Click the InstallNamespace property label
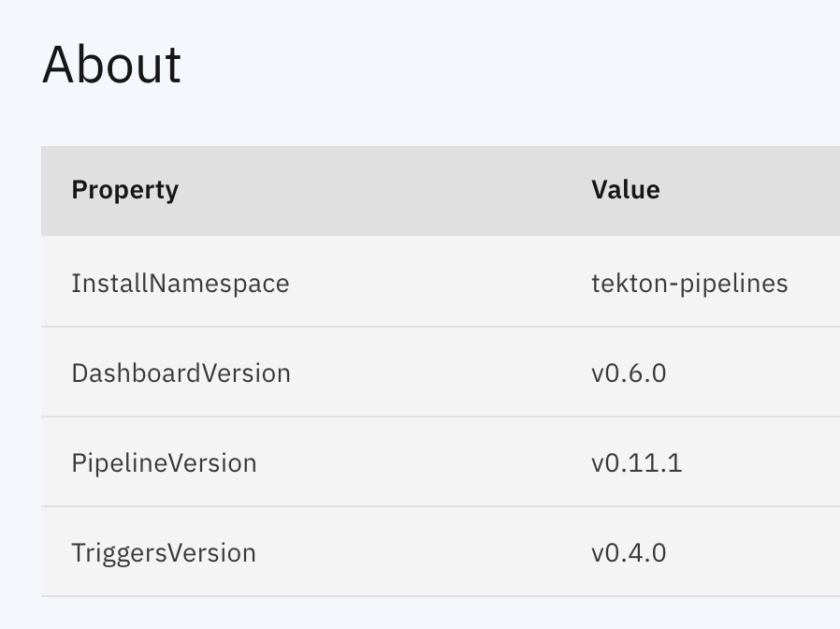Image resolution: width=840 pixels, height=629 pixels. [181, 283]
